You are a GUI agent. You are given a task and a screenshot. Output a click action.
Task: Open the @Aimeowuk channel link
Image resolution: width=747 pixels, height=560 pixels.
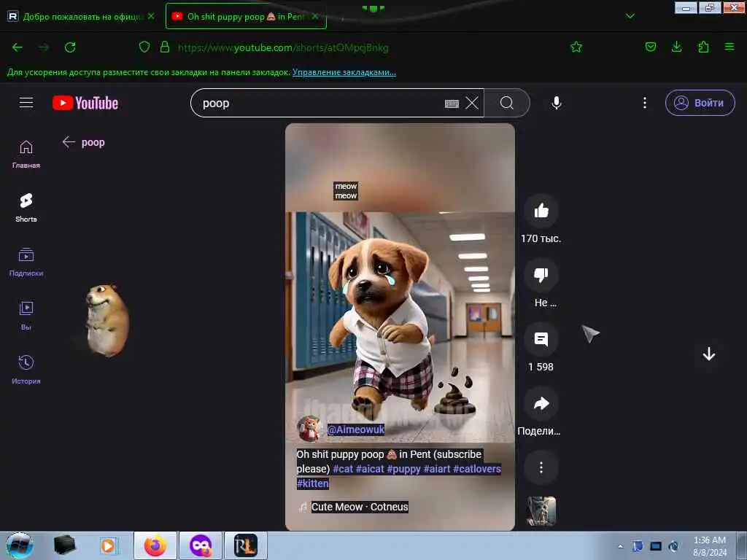point(356,429)
